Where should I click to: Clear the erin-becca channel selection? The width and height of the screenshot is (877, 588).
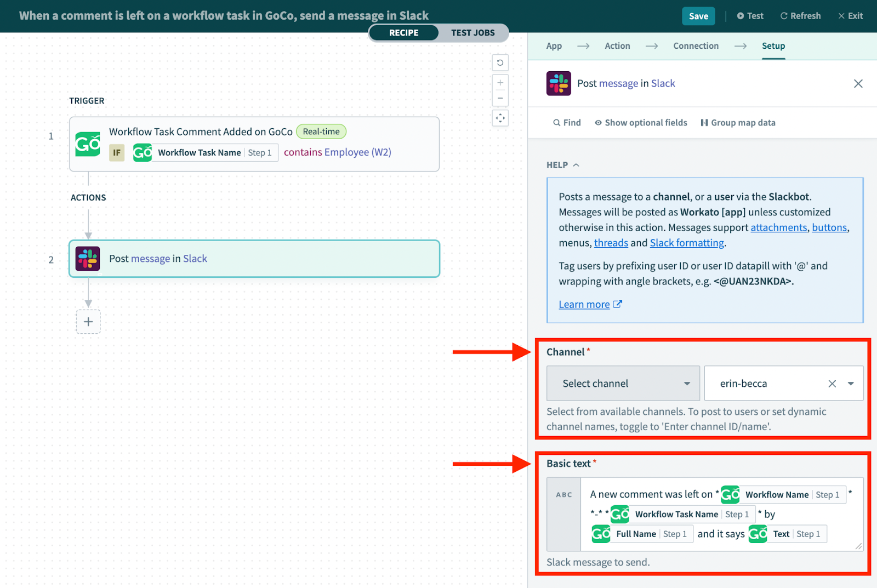point(832,384)
